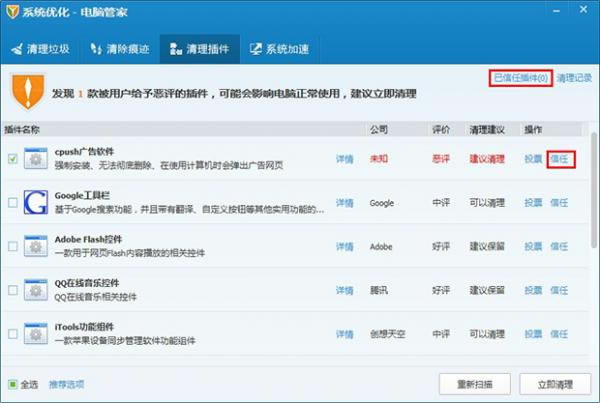Click the orange shield warning icon

28,89
